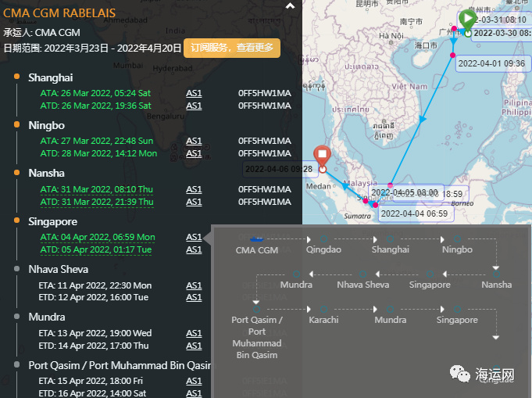This screenshot has height=398, width=532.
Task: Open AS1 link for Shanghai ATA row
Action: click(194, 93)
